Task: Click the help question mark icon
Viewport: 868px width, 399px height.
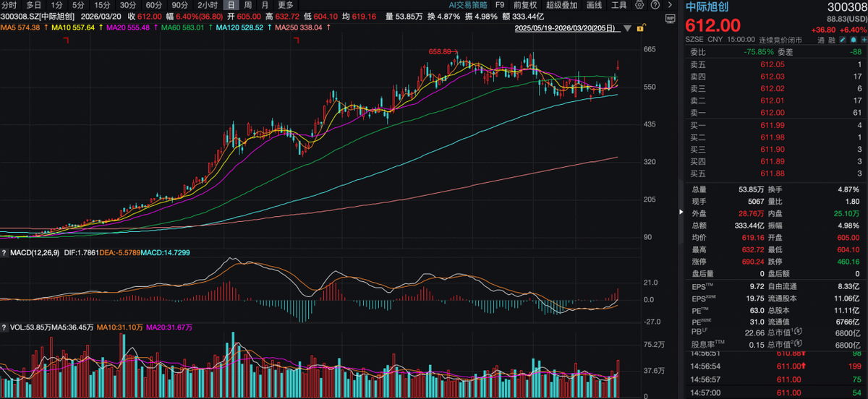Action: [656, 4]
